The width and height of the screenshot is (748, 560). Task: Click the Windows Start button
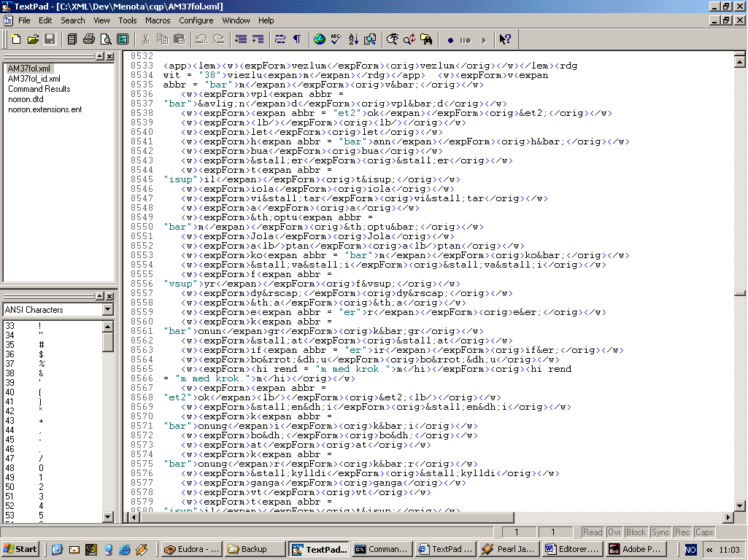(x=21, y=549)
